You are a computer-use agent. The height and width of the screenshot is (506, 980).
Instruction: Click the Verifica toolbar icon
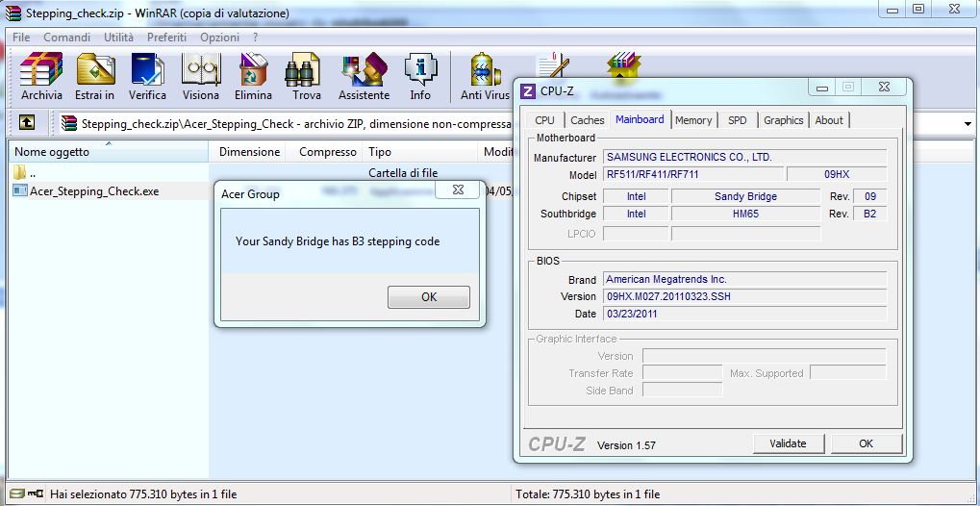(147, 78)
